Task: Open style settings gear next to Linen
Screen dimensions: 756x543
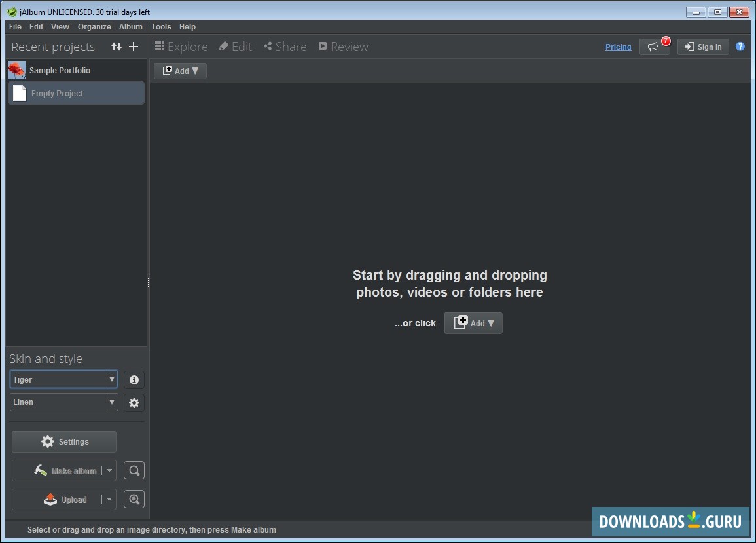Action: pos(134,403)
